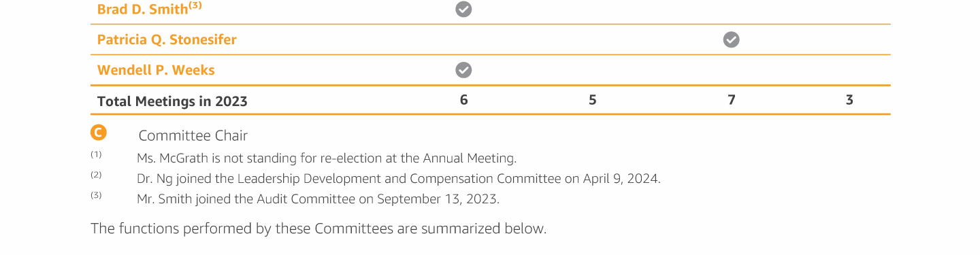
Task: Select the name Patricia Q. Stonesifer
Action: [167, 39]
